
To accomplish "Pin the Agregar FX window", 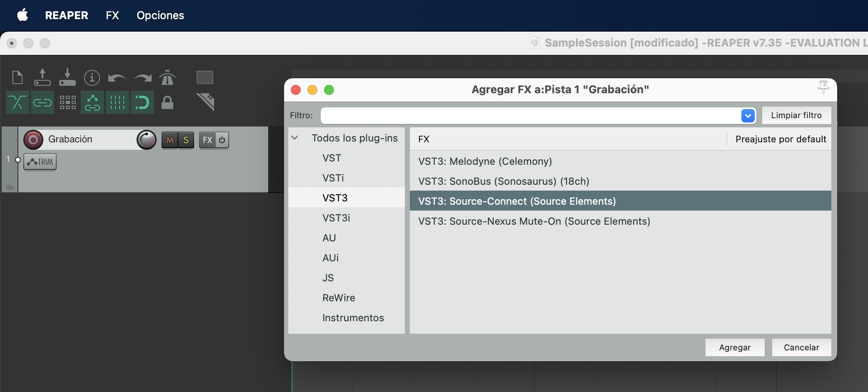I will (x=823, y=87).
